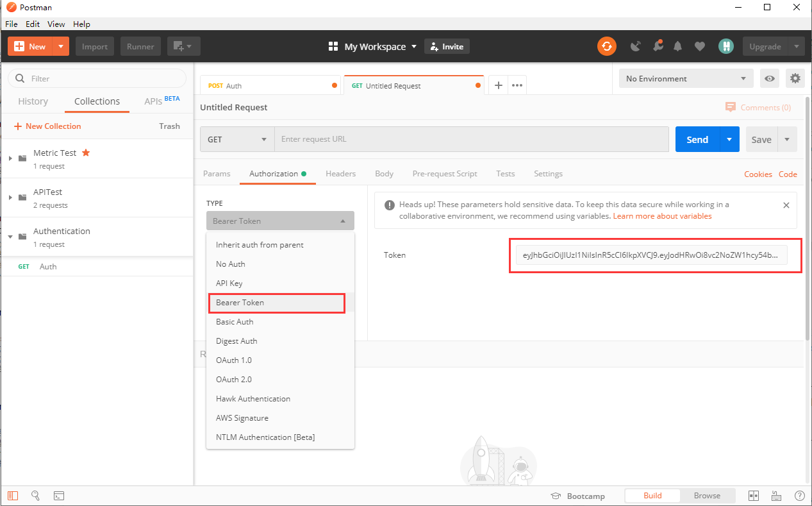The image size is (812, 506).
Task: Click the orange sync status icon
Action: [606, 46]
